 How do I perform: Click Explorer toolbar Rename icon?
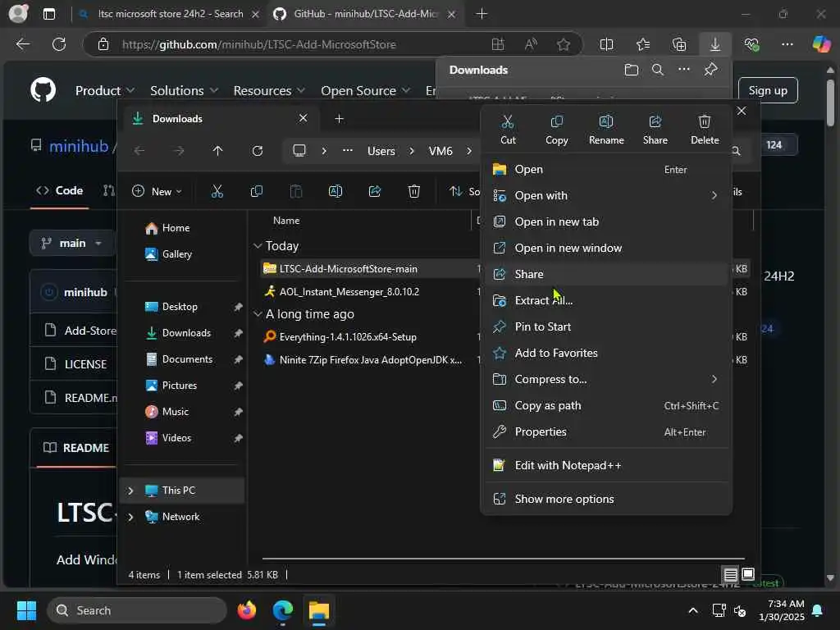tap(336, 191)
